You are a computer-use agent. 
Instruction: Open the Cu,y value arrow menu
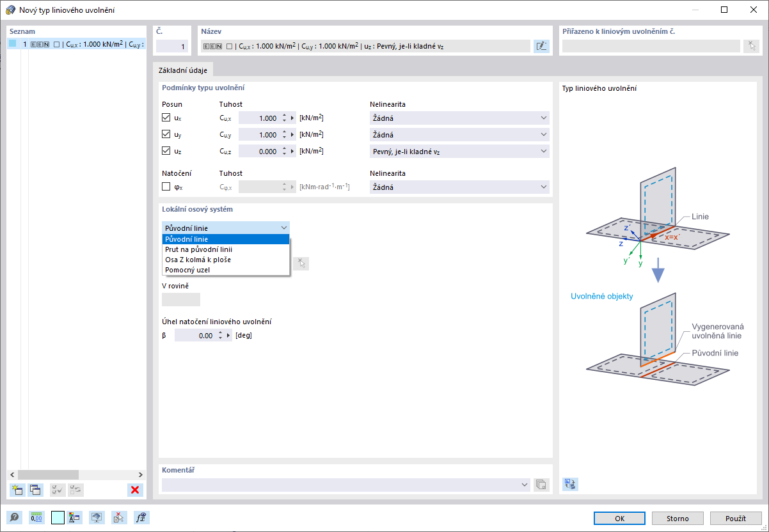(x=293, y=135)
